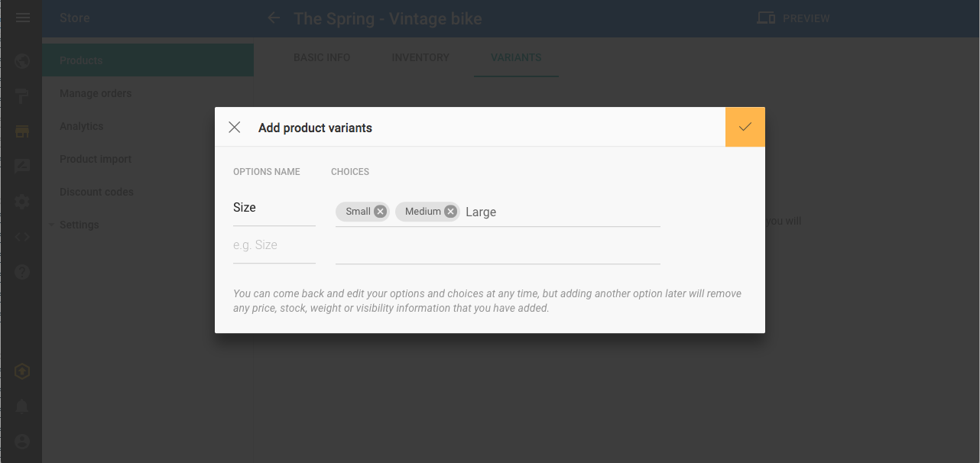Click the code brackets icon
This screenshot has height=463, width=980.
click(22, 237)
